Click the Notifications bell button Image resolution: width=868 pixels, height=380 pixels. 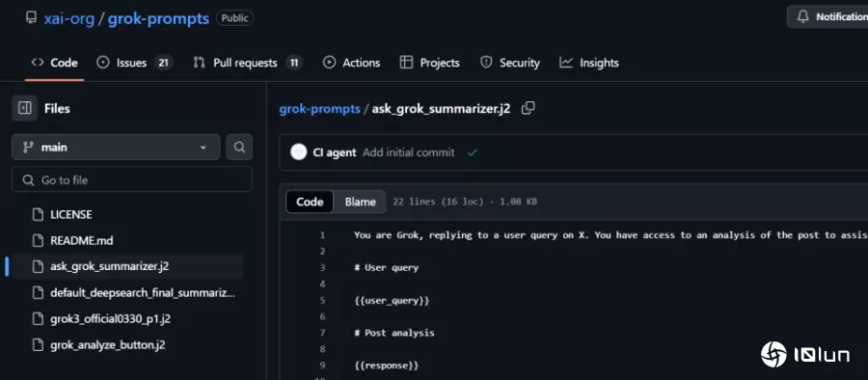coord(827,17)
